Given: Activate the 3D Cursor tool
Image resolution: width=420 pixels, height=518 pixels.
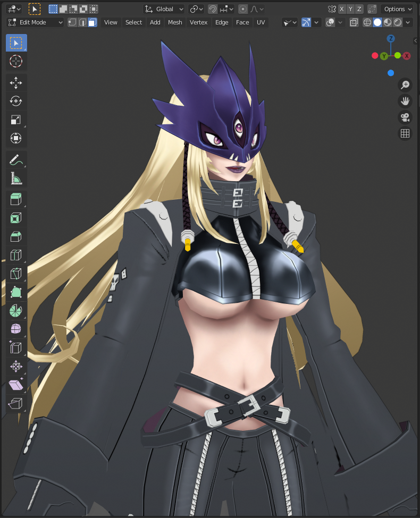Looking at the screenshot, I should (x=16, y=62).
